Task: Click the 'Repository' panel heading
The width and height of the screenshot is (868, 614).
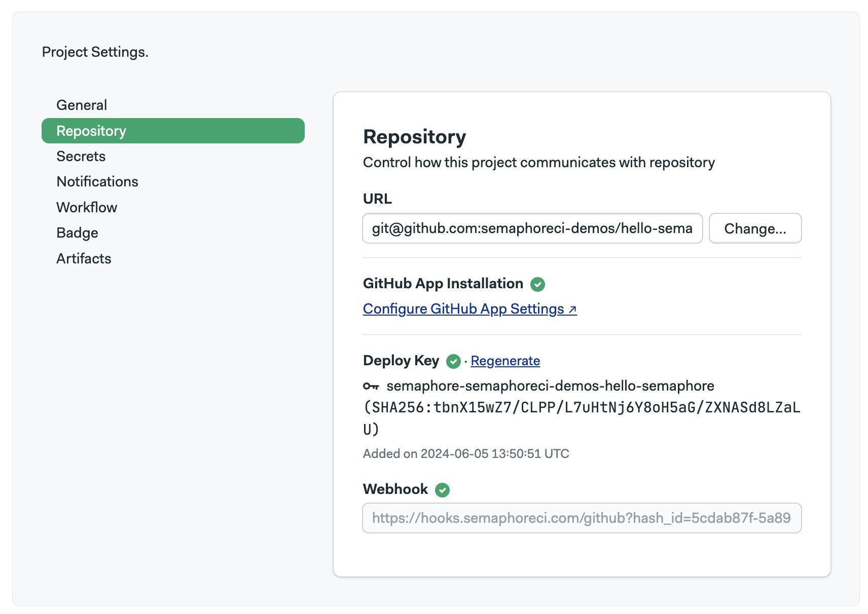Action: coord(414,137)
